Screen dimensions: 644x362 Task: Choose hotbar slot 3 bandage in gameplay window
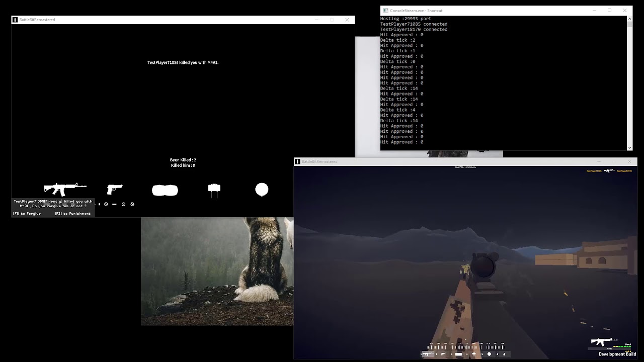(458, 354)
